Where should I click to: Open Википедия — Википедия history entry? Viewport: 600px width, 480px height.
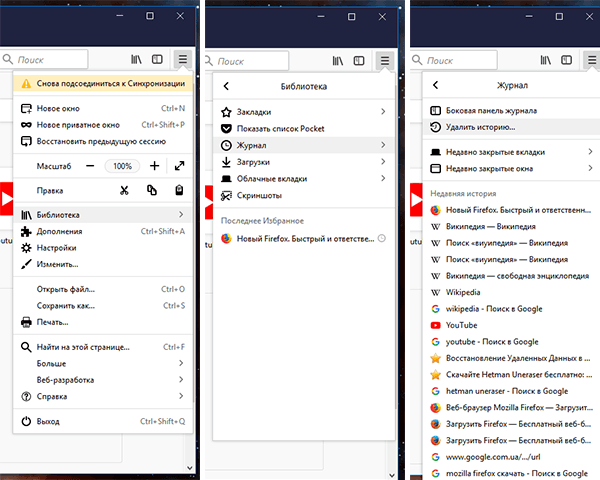(512, 226)
